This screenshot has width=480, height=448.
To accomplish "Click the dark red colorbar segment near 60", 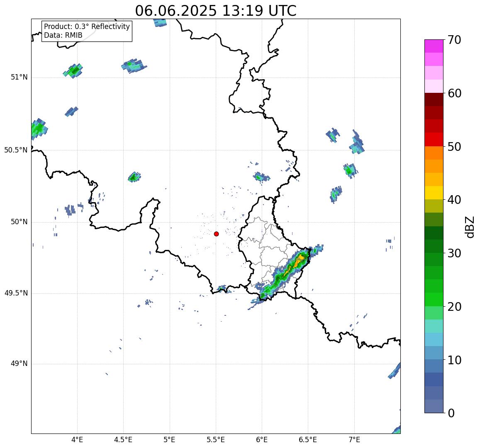I will (x=434, y=99).
